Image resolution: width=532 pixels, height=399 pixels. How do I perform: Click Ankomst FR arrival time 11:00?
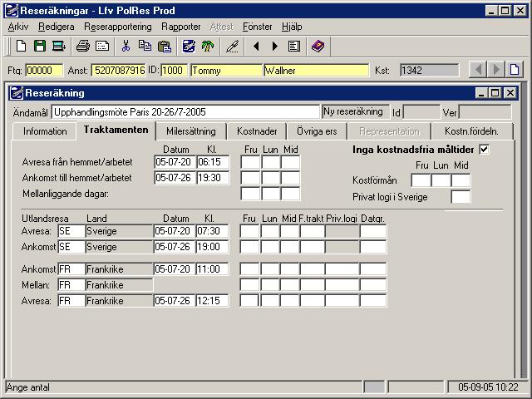(x=213, y=269)
